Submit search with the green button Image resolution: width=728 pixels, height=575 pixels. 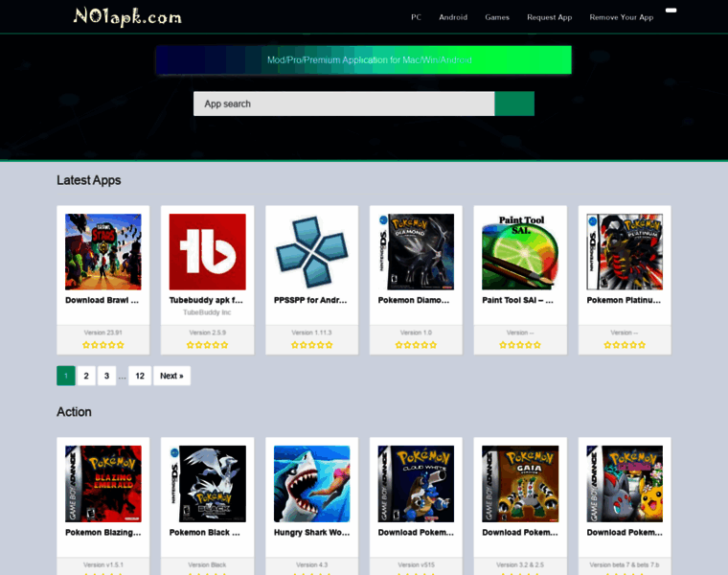(514, 103)
